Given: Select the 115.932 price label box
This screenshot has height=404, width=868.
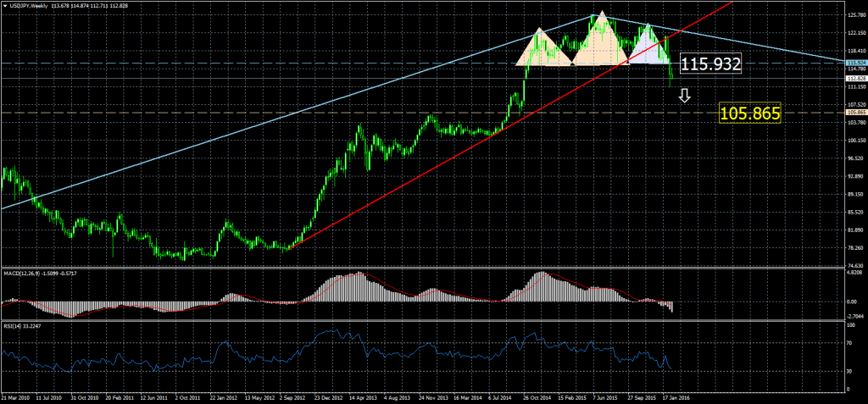Looking at the screenshot, I should click(710, 64).
